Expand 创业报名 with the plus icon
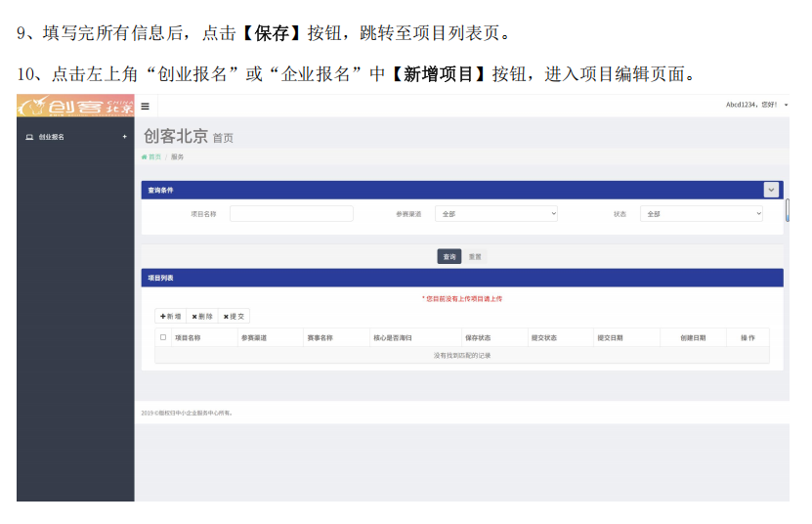 (124, 137)
